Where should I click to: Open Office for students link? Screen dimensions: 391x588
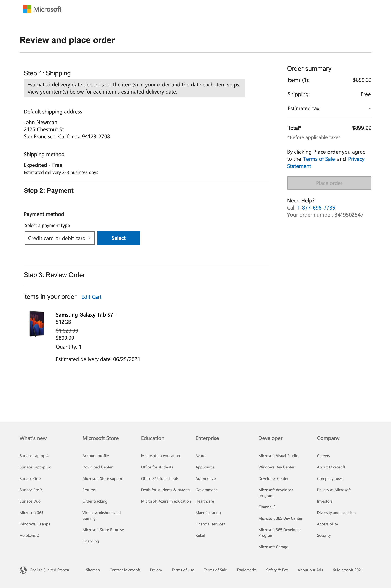[x=157, y=467]
